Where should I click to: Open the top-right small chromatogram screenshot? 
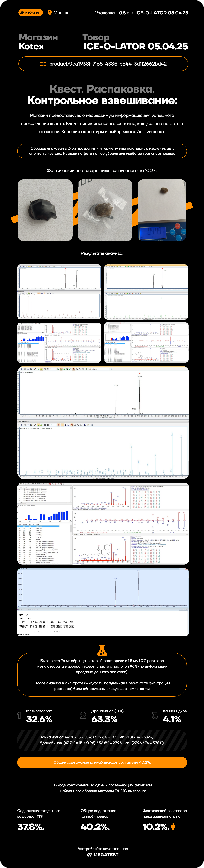point(146,292)
